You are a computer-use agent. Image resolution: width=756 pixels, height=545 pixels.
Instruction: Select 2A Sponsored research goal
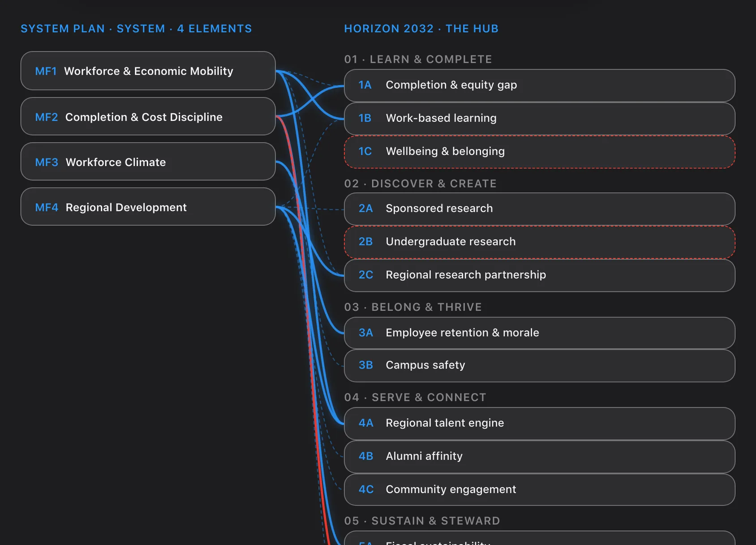(x=539, y=209)
